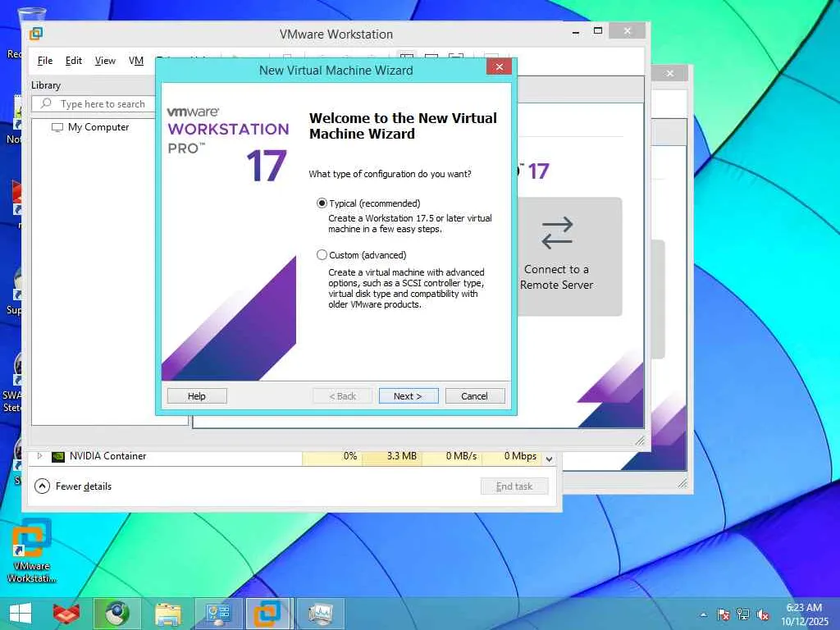Click the 0% CPU cell for NVIDIA Container
The image size is (840, 630).
[333, 456]
